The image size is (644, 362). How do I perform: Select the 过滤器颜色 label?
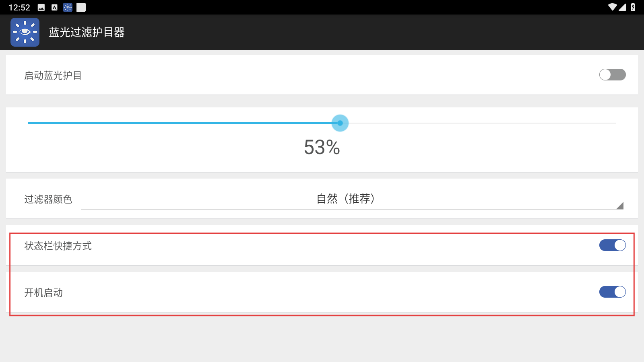pyautogui.click(x=48, y=200)
